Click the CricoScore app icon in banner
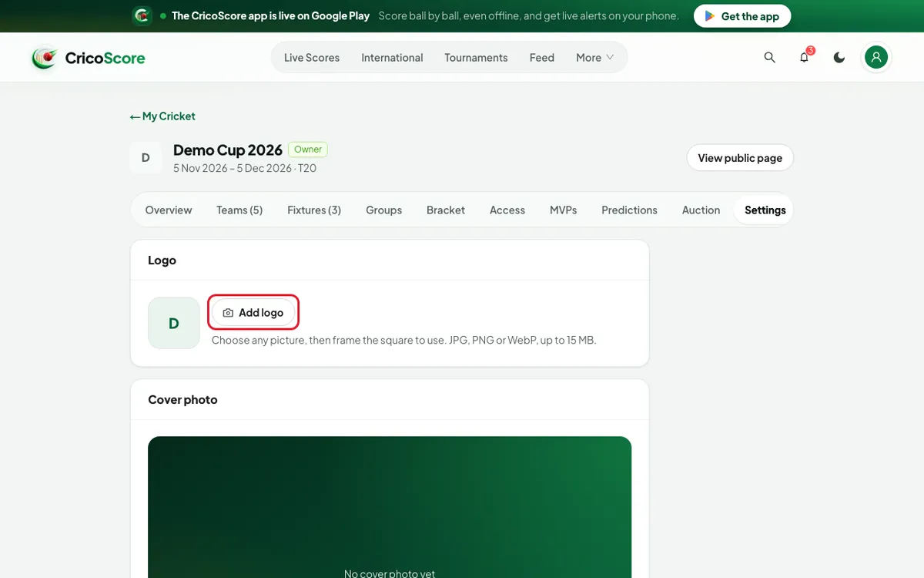Viewport: 924px width, 578px height. 142,15
